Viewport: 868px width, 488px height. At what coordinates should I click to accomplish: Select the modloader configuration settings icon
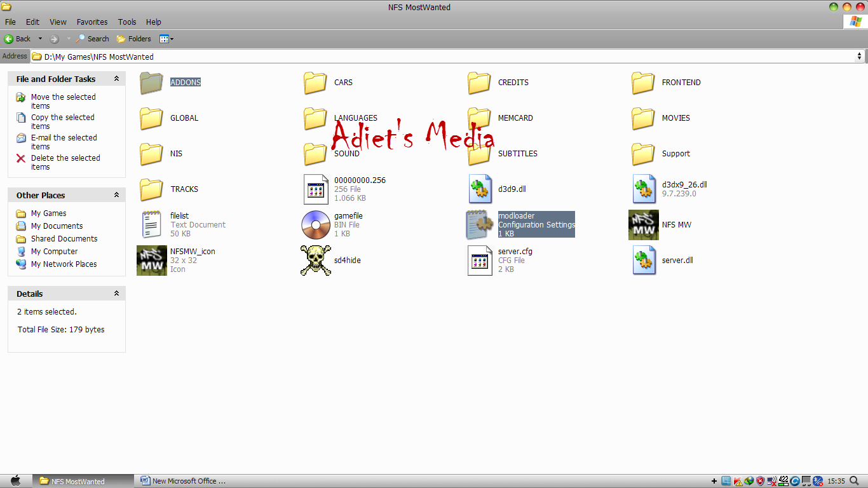[x=480, y=225]
